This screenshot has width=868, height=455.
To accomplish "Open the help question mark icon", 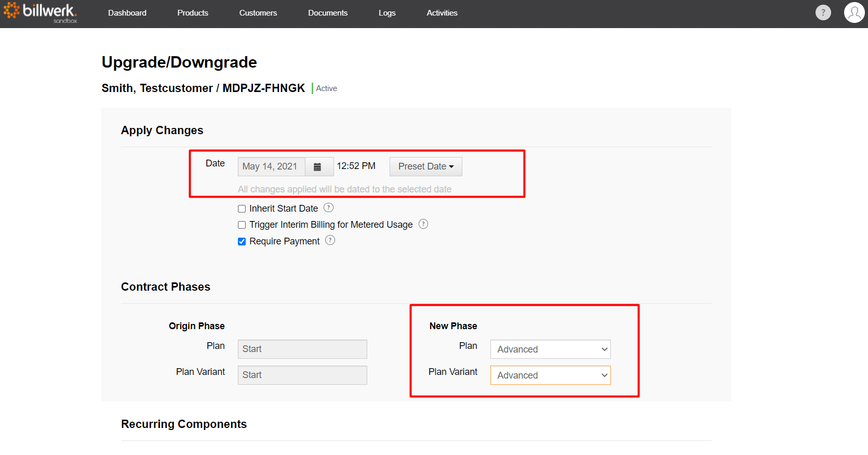I will pos(823,12).
